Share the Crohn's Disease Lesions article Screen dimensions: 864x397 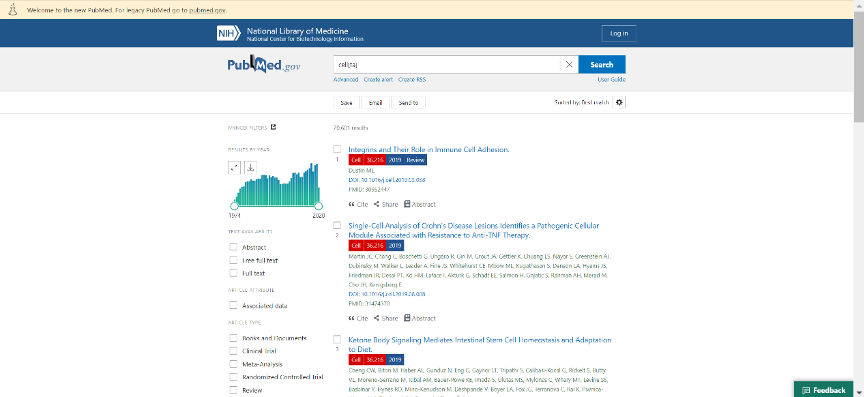(x=386, y=318)
